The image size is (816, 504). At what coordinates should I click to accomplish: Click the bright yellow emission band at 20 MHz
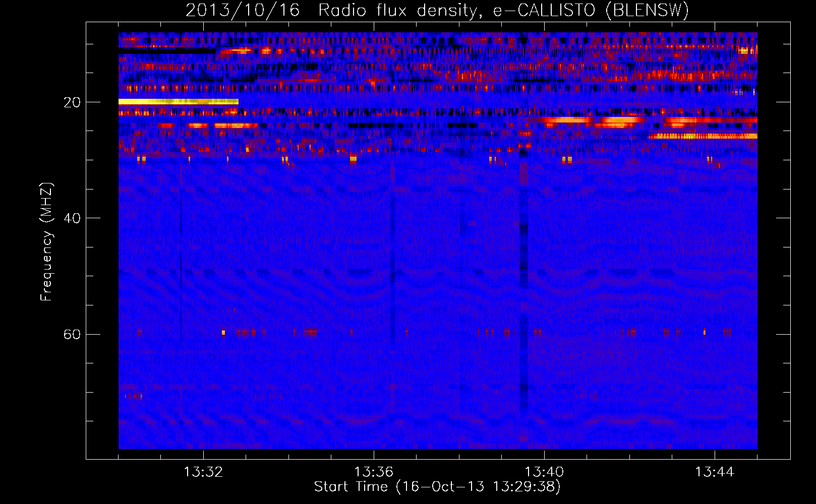(179, 101)
